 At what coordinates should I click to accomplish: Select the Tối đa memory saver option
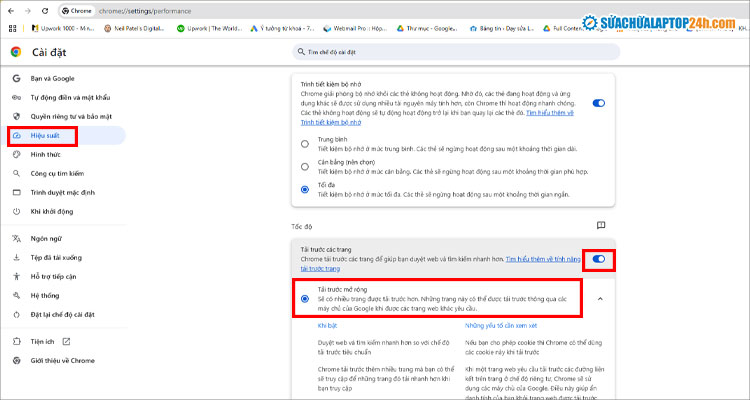(x=305, y=188)
